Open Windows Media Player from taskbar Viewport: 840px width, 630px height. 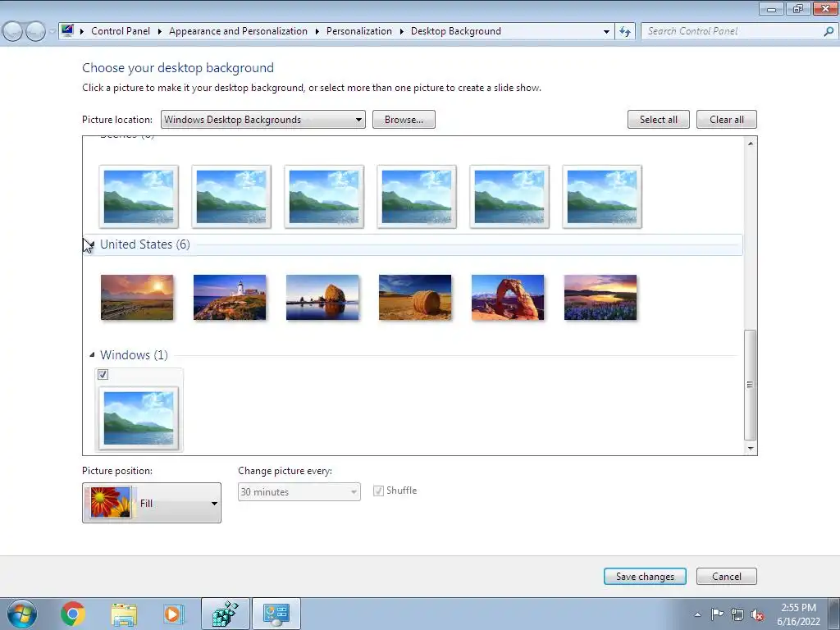(174, 614)
